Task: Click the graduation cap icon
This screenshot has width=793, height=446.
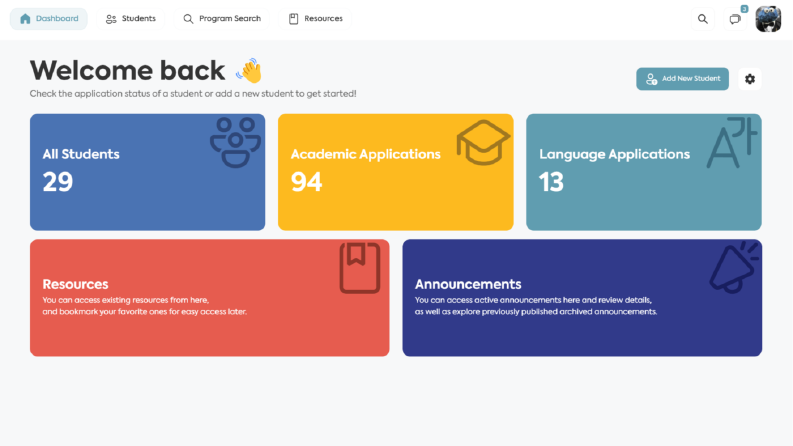Action: click(x=483, y=143)
